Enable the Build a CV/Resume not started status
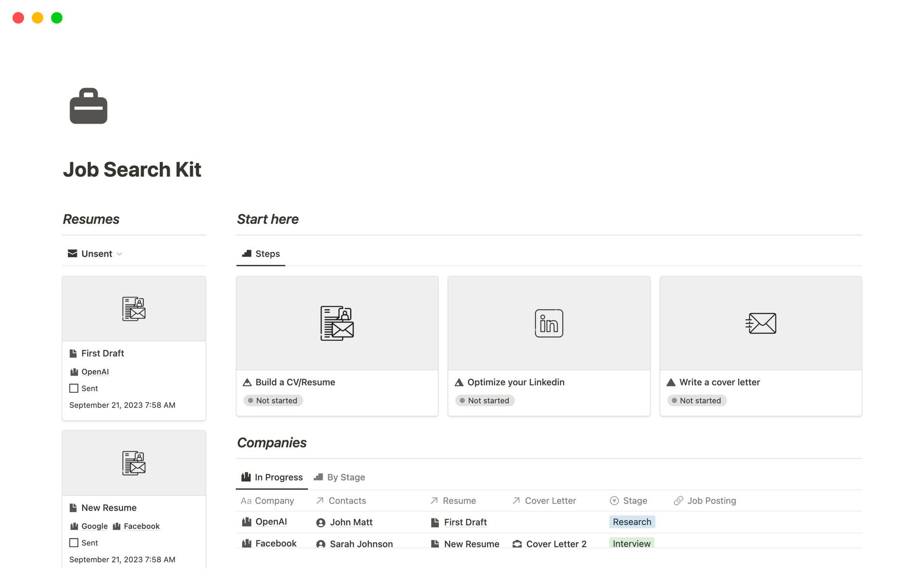 273,400
